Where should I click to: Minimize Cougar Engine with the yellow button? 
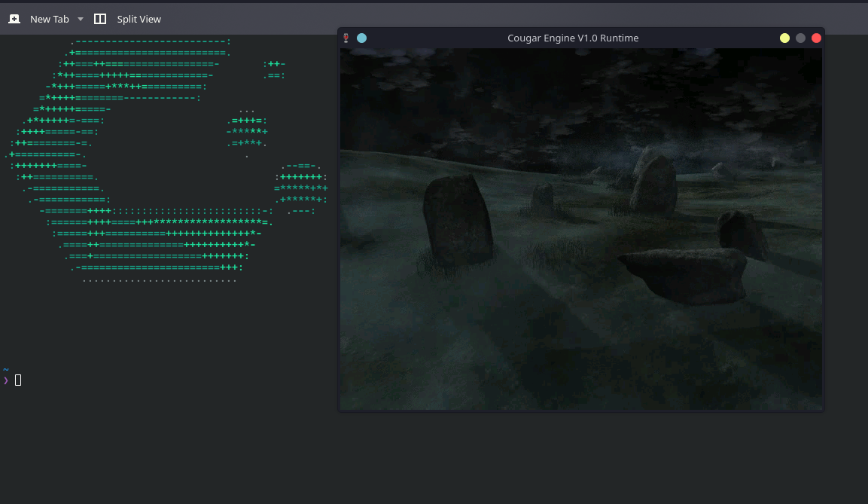tap(784, 38)
